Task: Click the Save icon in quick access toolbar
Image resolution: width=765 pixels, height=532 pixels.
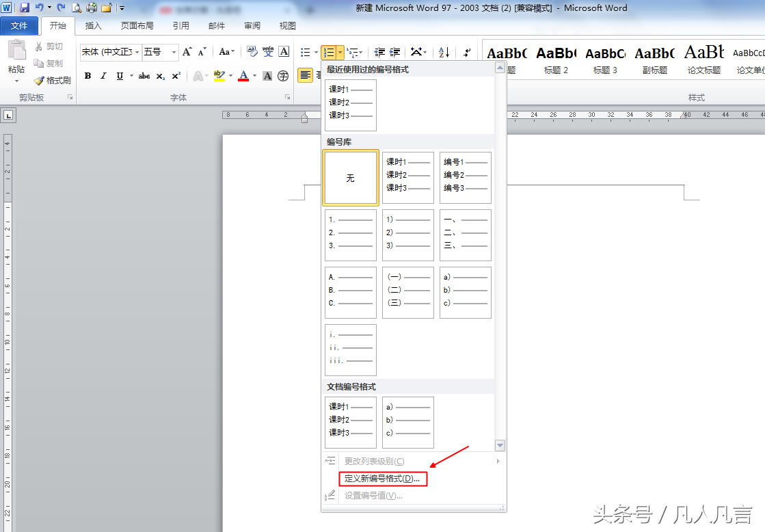Action: pyautogui.click(x=25, y=8)
